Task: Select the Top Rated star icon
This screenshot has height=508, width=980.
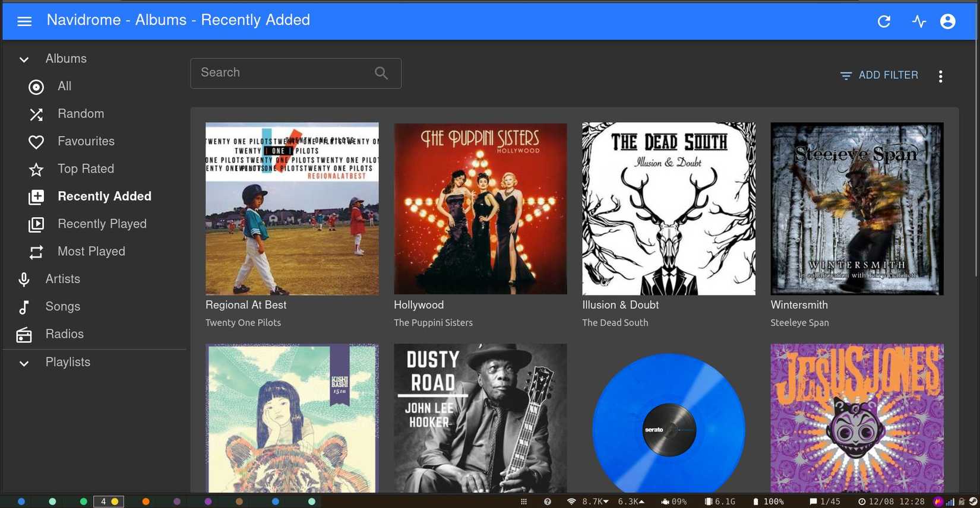Action: click(x=36, y=169)
